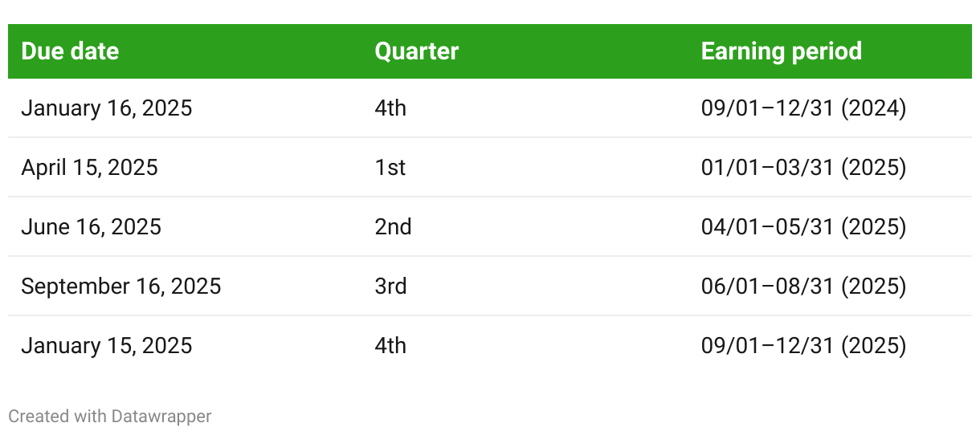Select the 3rd quarter cell
Screen dimensions: 980x435
390,287
